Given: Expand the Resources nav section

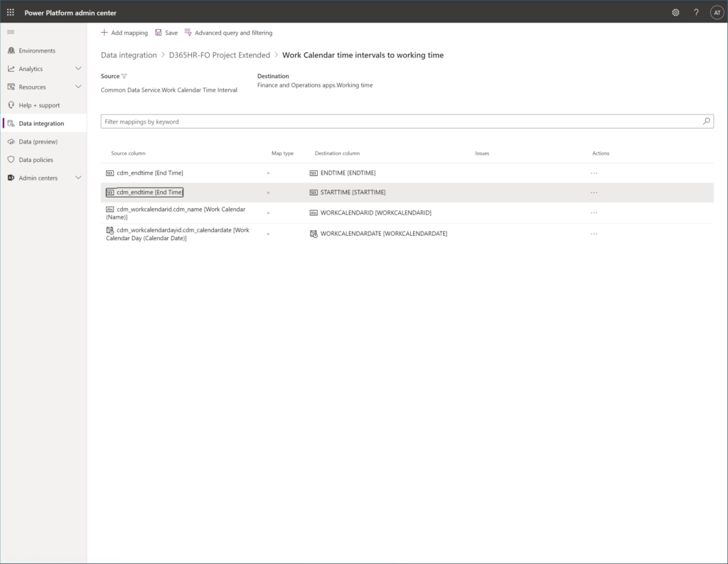Looking at the screenshot, I should coord(78,87).
